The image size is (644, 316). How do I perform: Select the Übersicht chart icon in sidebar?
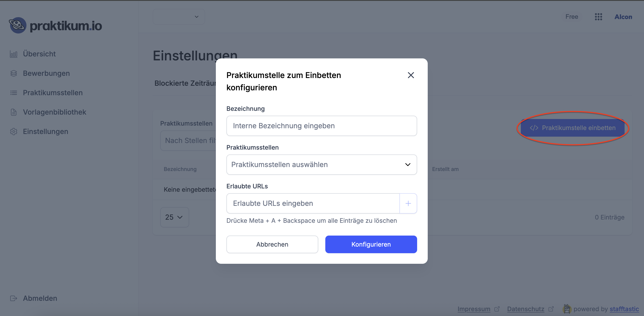pyautogui.click(x=14, y=54)
